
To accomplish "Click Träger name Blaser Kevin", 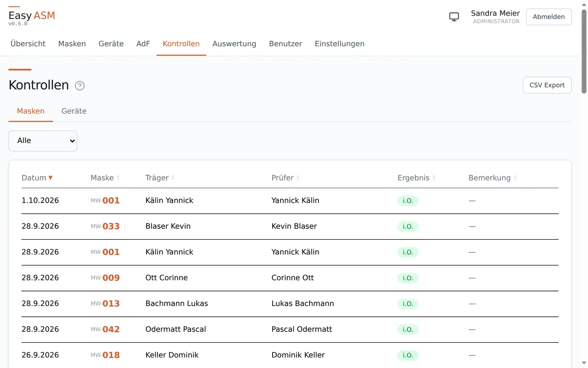I will coord(168,226).
